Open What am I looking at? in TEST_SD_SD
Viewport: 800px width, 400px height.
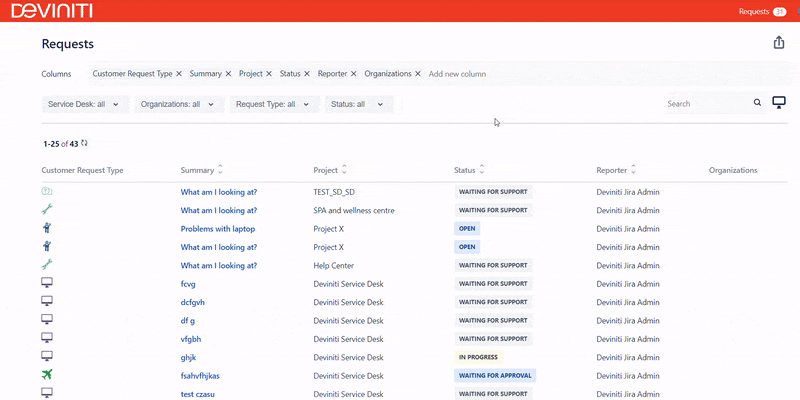219,192
